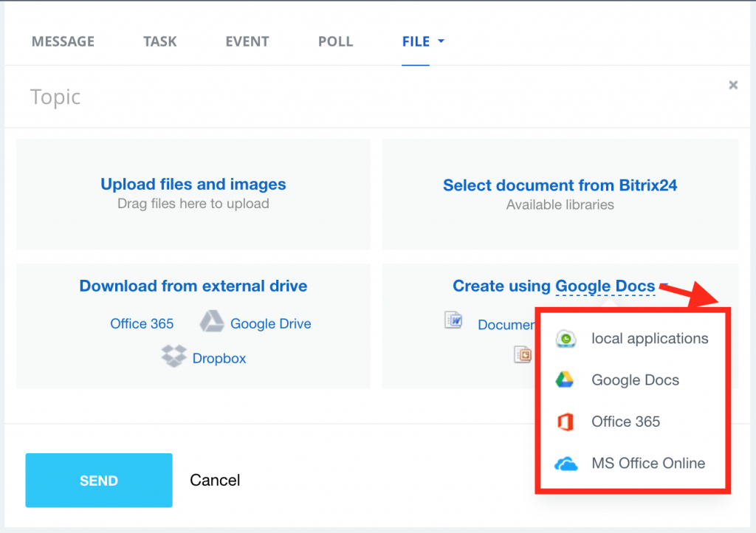Switch to the MESSAGE tab
The image size is (756, 533).
pos(63,41)
